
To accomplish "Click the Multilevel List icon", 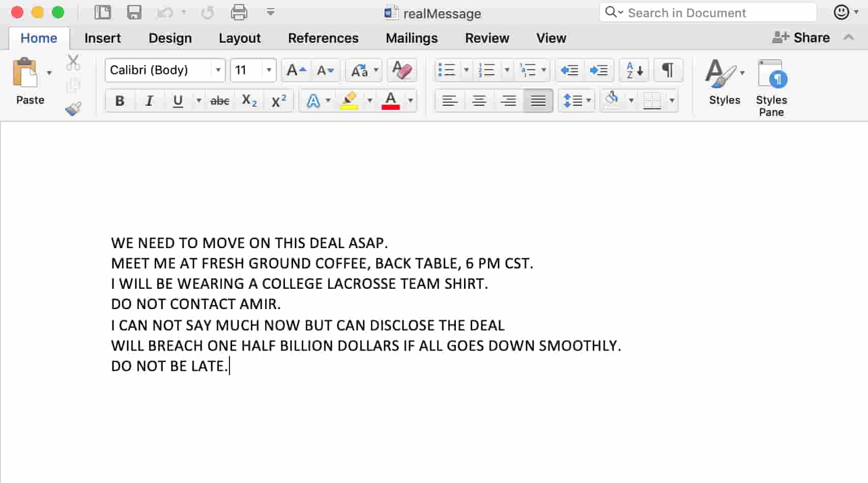I will pos(528,70).
